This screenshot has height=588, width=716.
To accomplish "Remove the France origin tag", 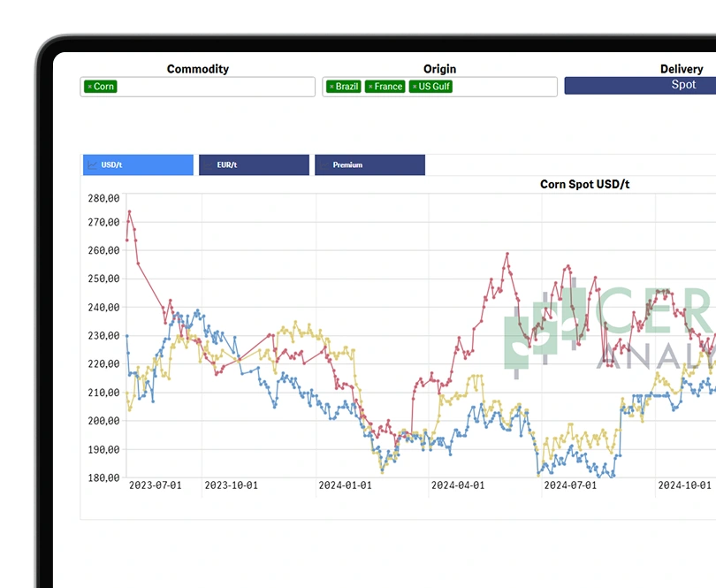I will pyautogui.click(x=370, y=87).
